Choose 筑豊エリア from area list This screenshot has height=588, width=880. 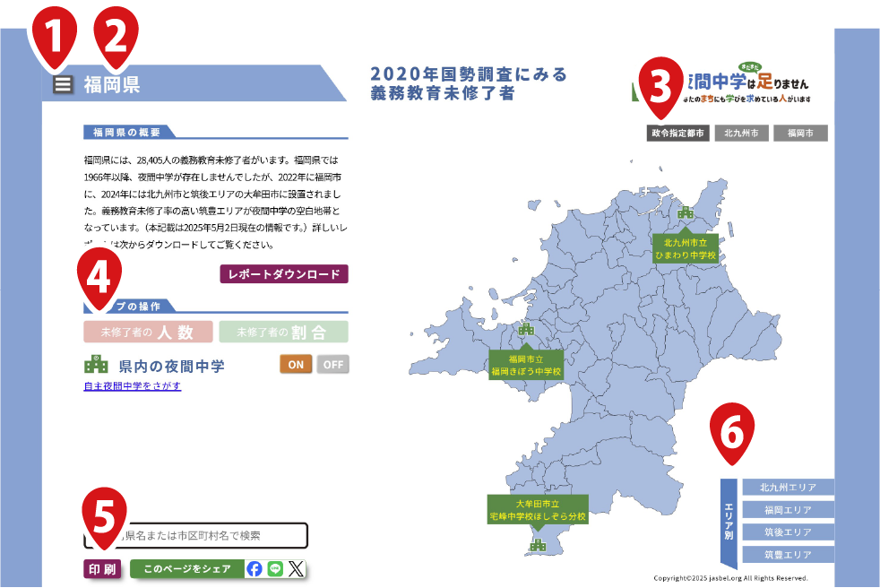pyautogui.click(x=788, y=555)
